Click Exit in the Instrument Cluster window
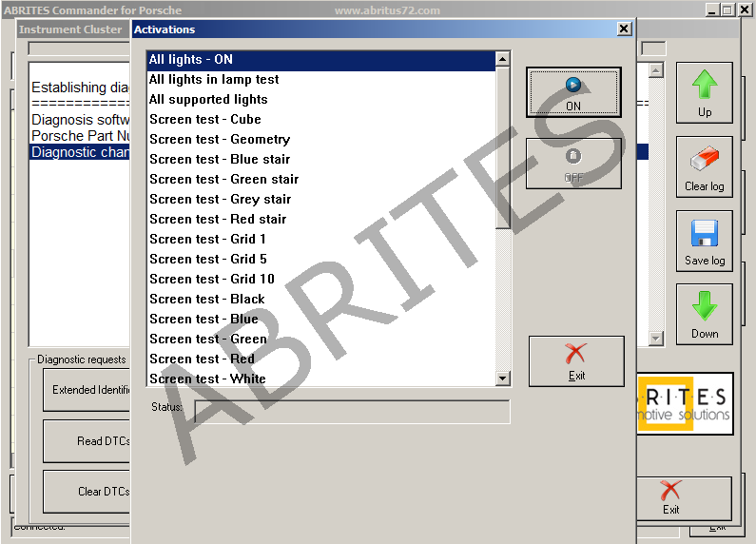Viewport: 756px width, 544px height. tap(683, 498)
